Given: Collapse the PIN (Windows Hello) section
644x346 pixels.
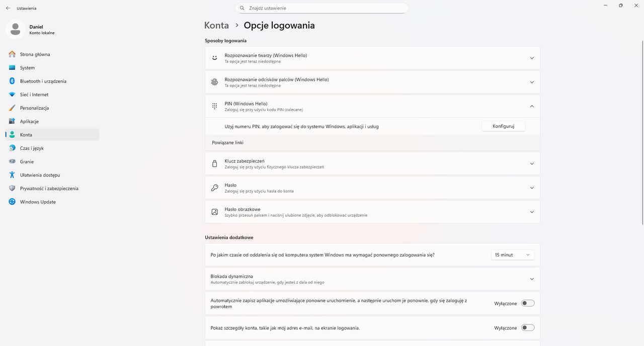Looking at the screenshot, I should (x=532, y=106).
